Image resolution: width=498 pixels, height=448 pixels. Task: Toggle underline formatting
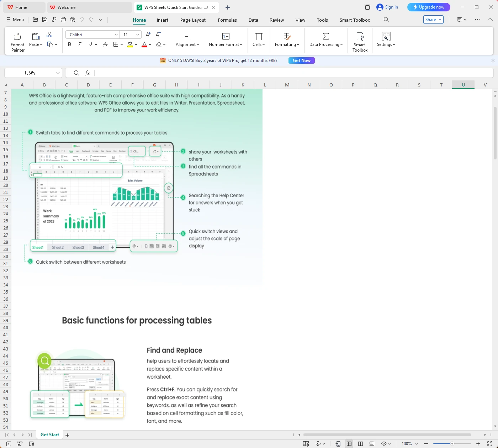coord(90,44)
